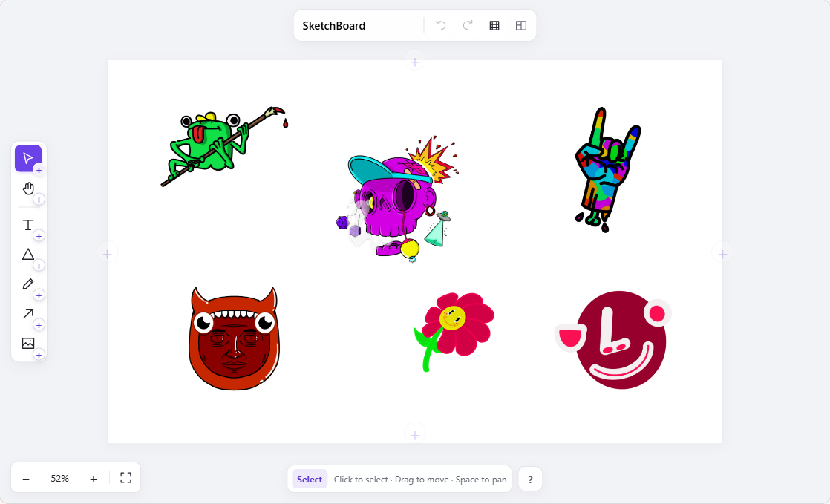Toggle the panel layout icon

coord(521,25)
